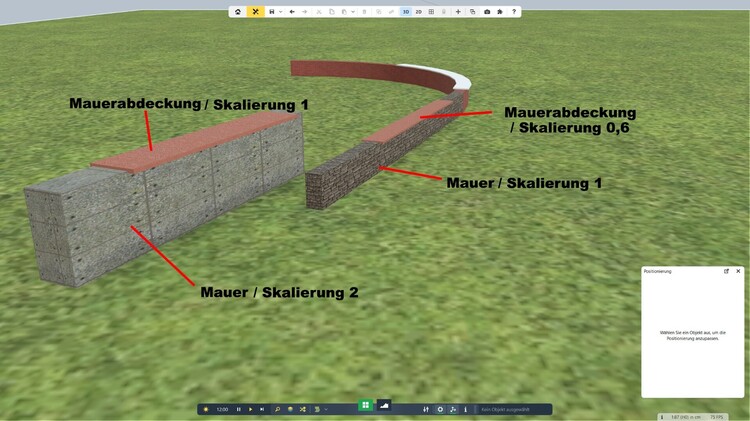
Task: Click the 75 FPS indicator in status bar
Action: coord(717,417)
